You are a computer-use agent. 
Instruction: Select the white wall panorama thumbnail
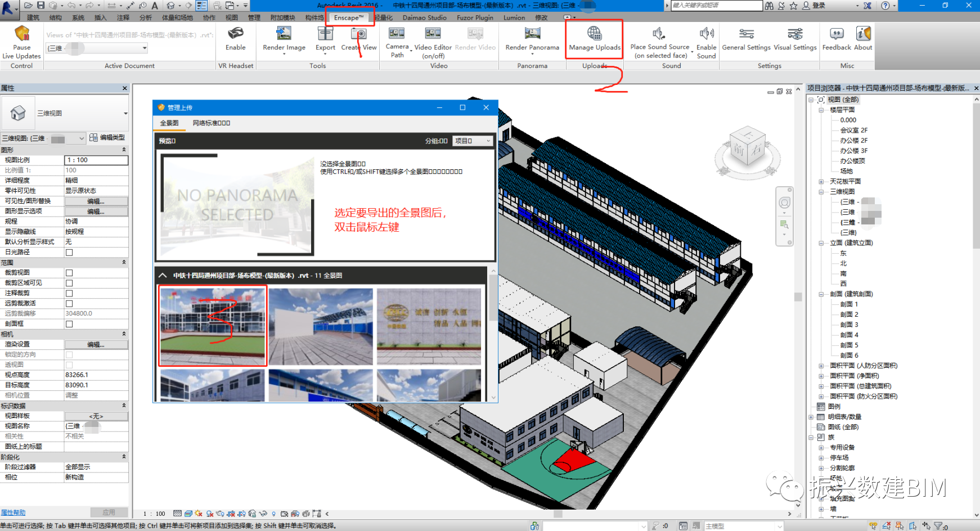pos(321,326)
